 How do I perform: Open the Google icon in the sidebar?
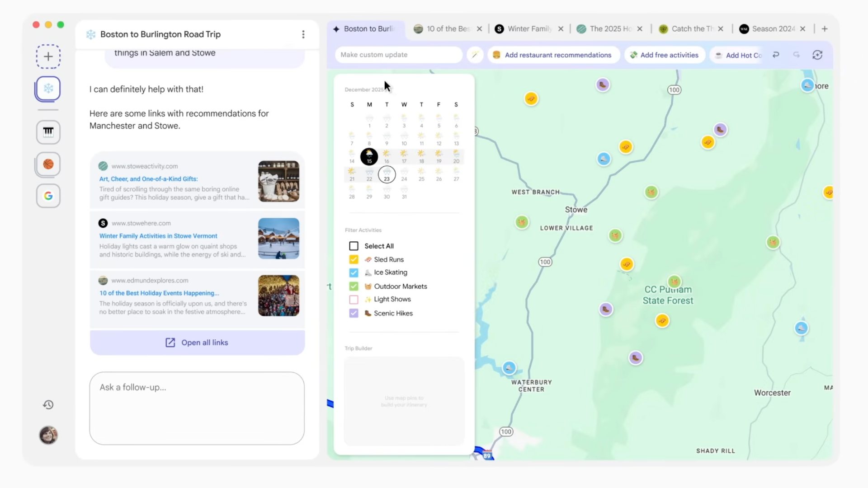coord(48,196)
